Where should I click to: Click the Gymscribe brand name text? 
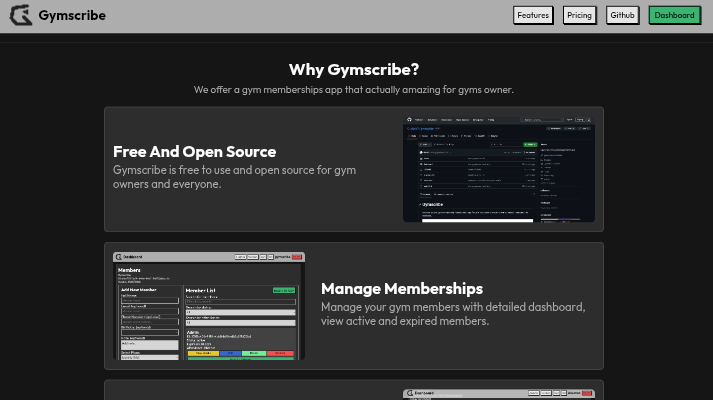click(72, 15)
